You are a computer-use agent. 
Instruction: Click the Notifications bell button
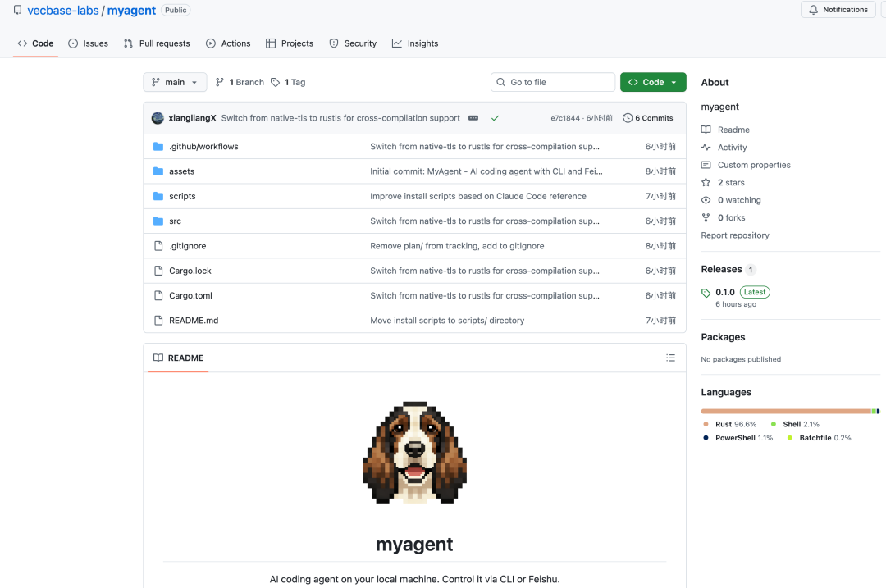(x=838, y=10)
